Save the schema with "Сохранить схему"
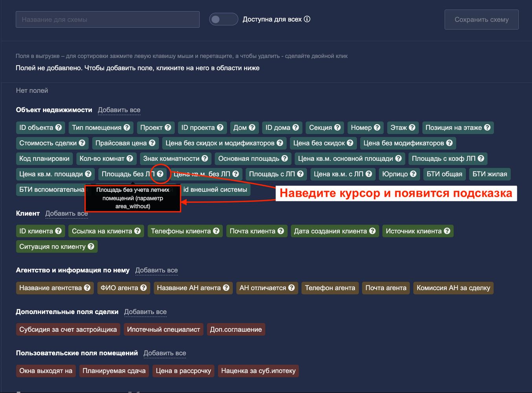532x393 pixels. pyautogui.click(x=482, y=20)
